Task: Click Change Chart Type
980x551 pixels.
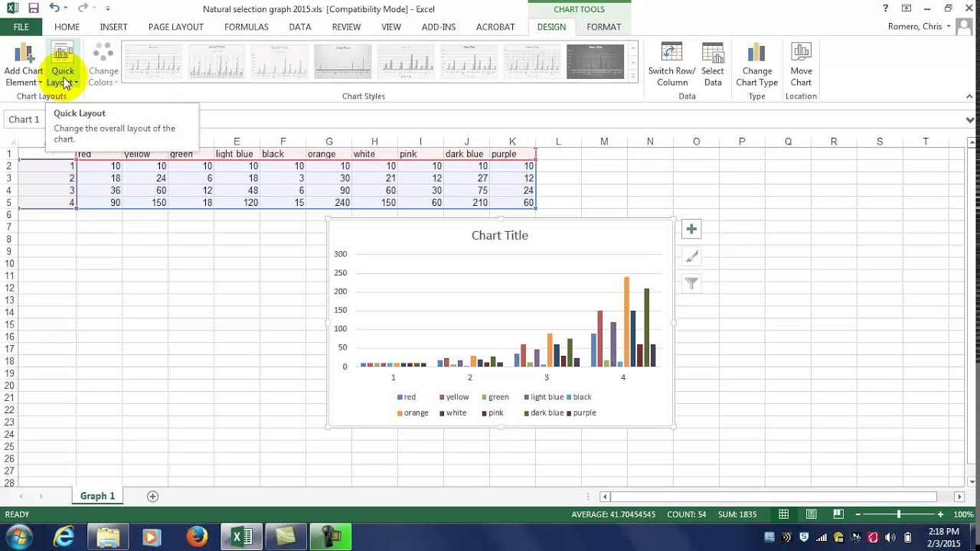Action: 756,65
